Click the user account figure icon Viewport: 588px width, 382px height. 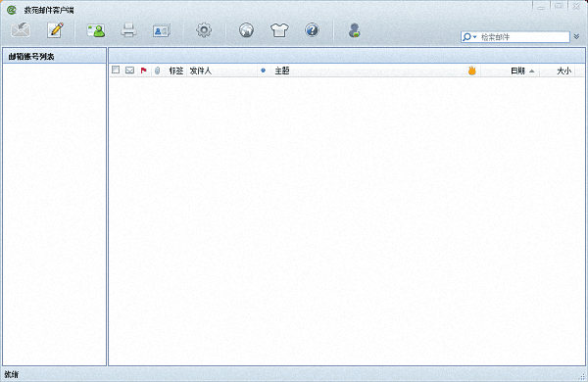(355, 30)
